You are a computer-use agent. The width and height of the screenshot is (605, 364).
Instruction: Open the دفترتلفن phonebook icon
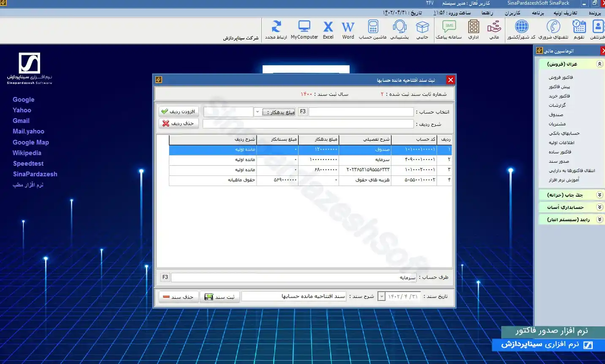[x=598, y=30]
